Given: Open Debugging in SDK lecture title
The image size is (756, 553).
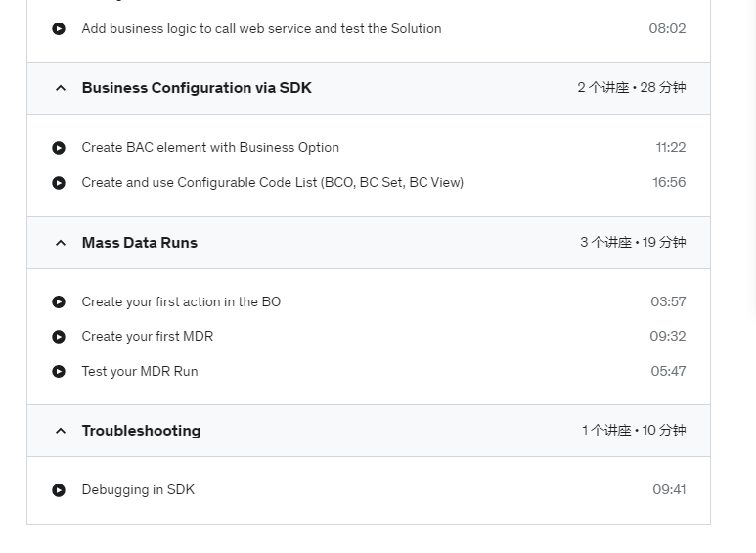Looking at the screenshot, I should 138,489.
